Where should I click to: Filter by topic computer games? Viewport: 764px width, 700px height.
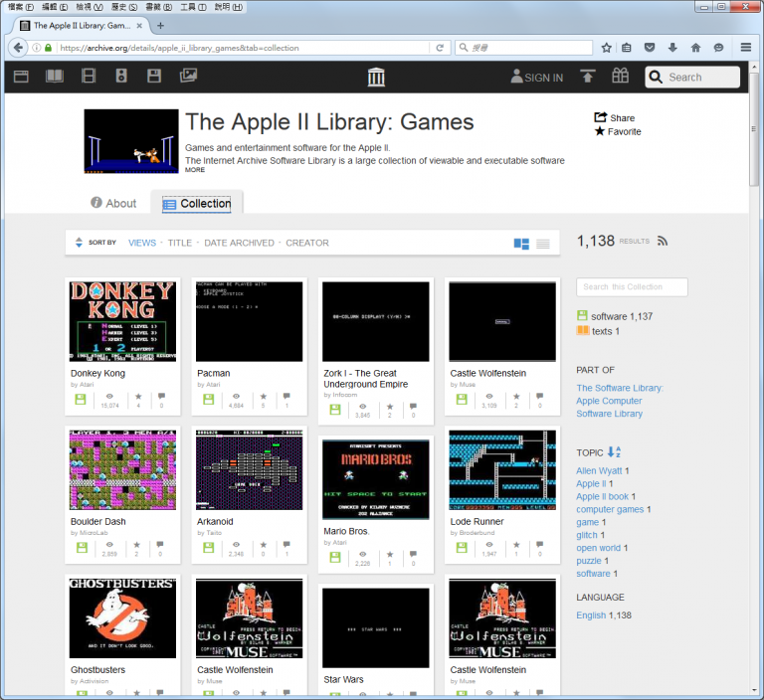610,509
